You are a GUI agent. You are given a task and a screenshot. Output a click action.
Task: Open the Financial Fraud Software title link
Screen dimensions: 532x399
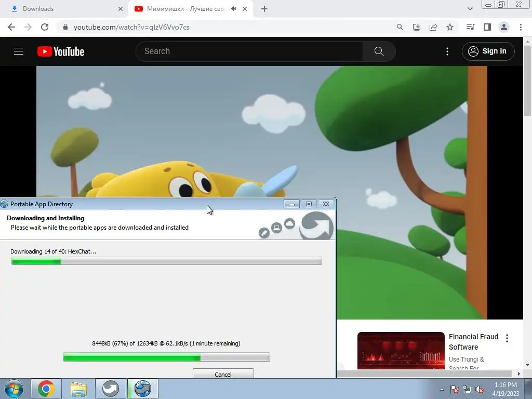pos(474,342)
